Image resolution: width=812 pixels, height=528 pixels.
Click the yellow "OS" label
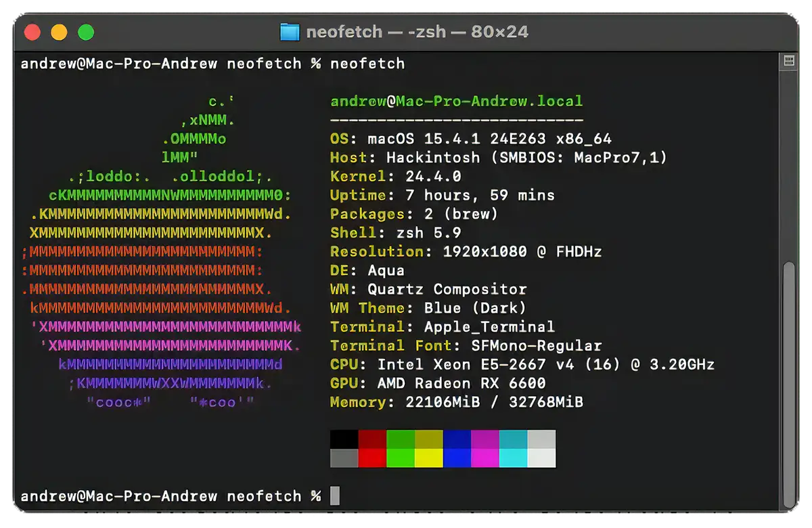tap(339, 139)
